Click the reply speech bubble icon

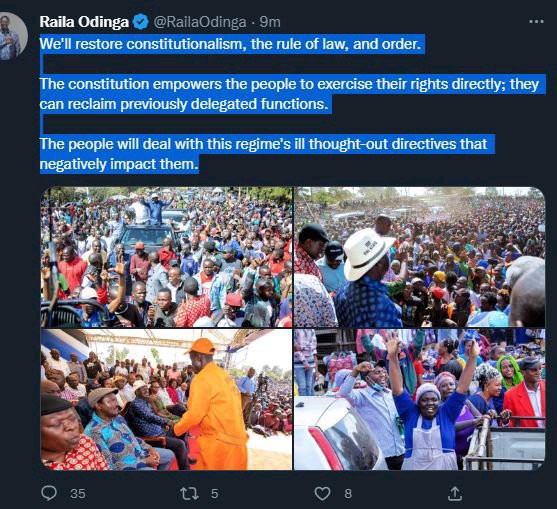[49, 493]
